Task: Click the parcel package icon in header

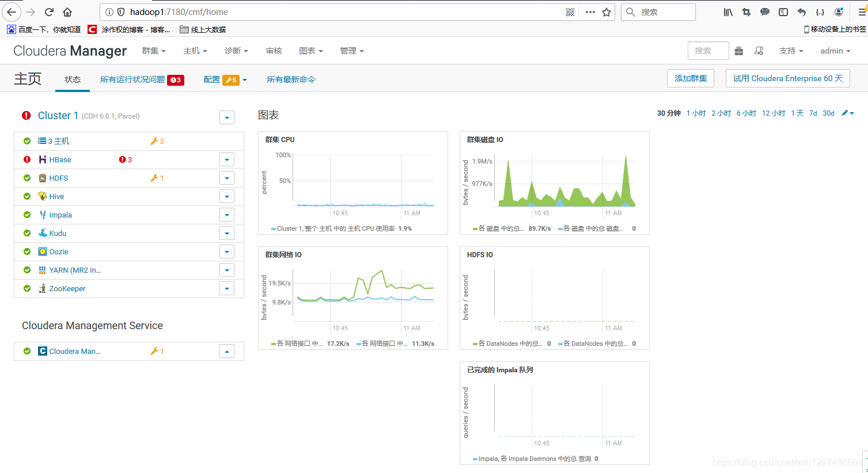Action: click(739, 51)
